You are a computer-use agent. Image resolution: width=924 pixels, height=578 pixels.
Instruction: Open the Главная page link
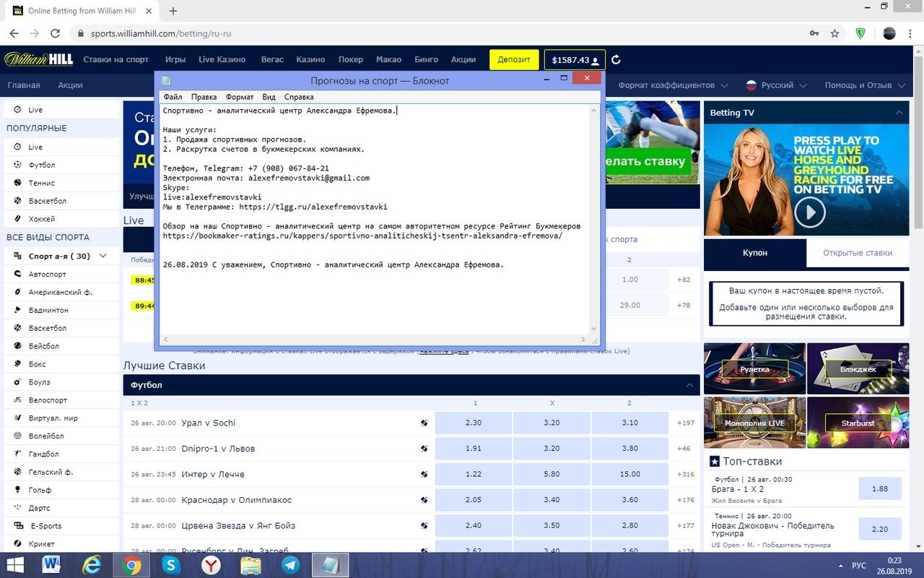pyautogui.click(x=24, y=85)
